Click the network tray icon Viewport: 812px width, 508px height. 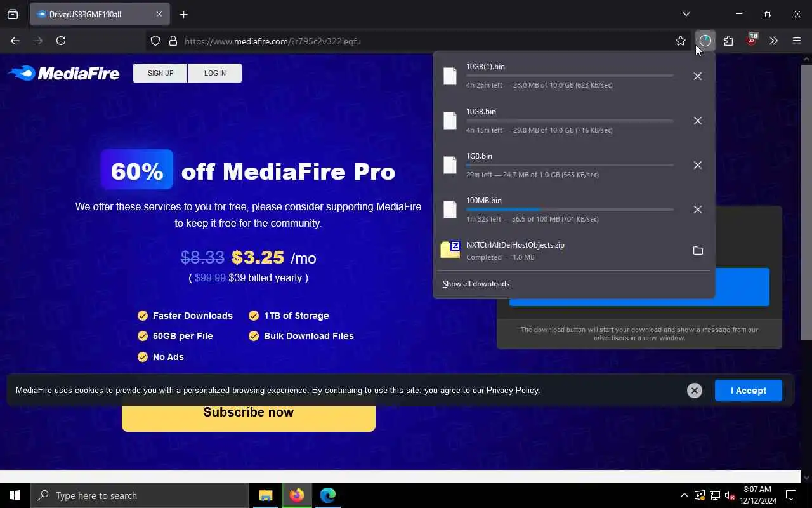[715, 495]
